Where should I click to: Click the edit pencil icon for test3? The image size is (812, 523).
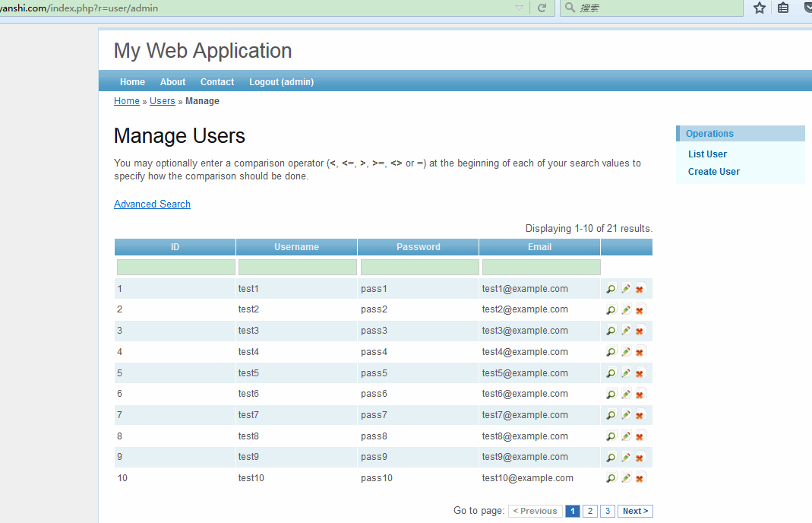(626, 331)
